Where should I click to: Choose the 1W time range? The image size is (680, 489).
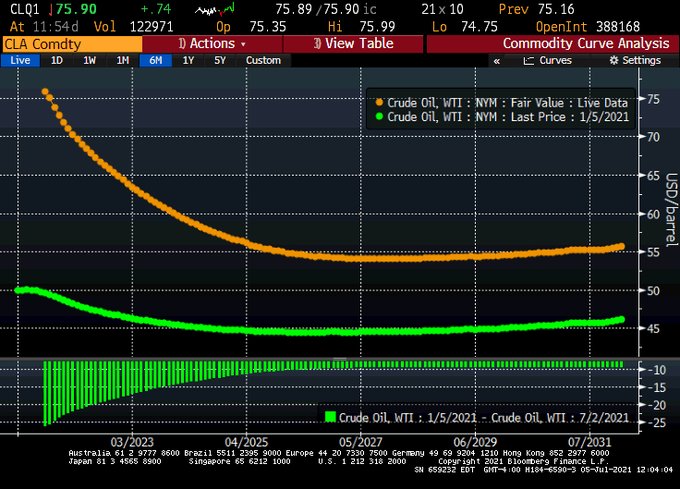pos(89,61)
